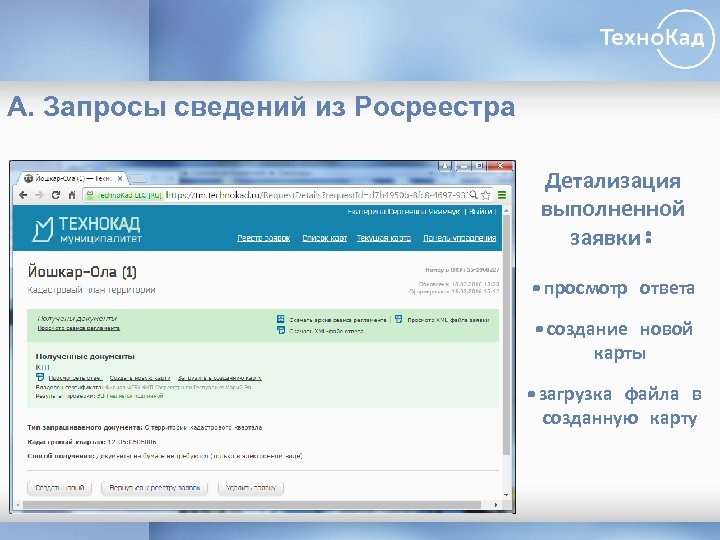Click the bullet просмотр ответа
The height and width of the screenshot is (540, 720).
614,289
